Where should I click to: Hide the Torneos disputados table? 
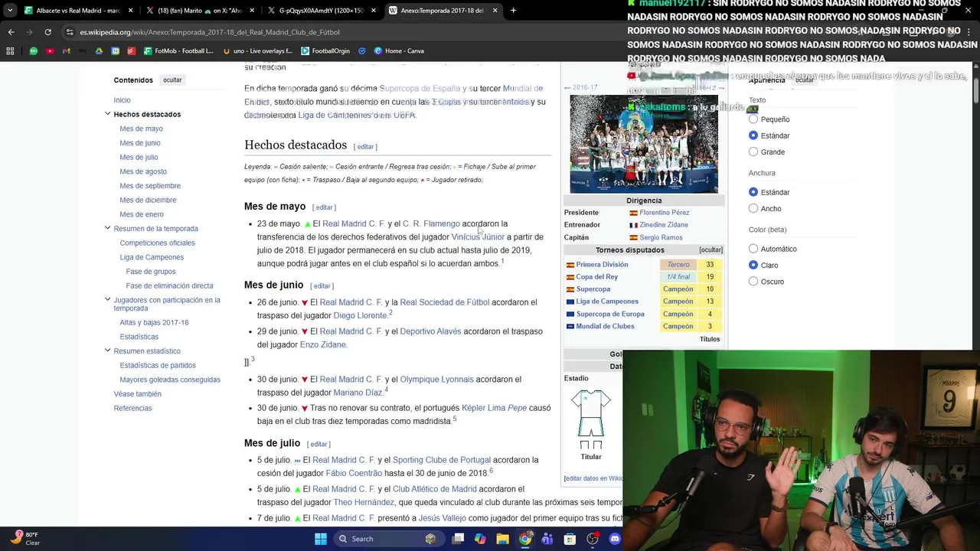coord(710,250)
